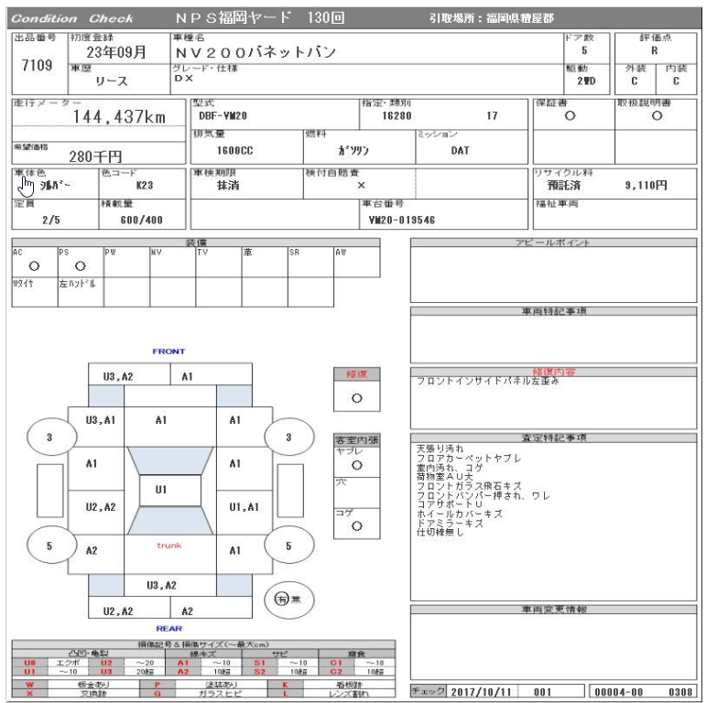Toggle the AC equipment circle mark

pyautogui.click(x=33, y=266)
